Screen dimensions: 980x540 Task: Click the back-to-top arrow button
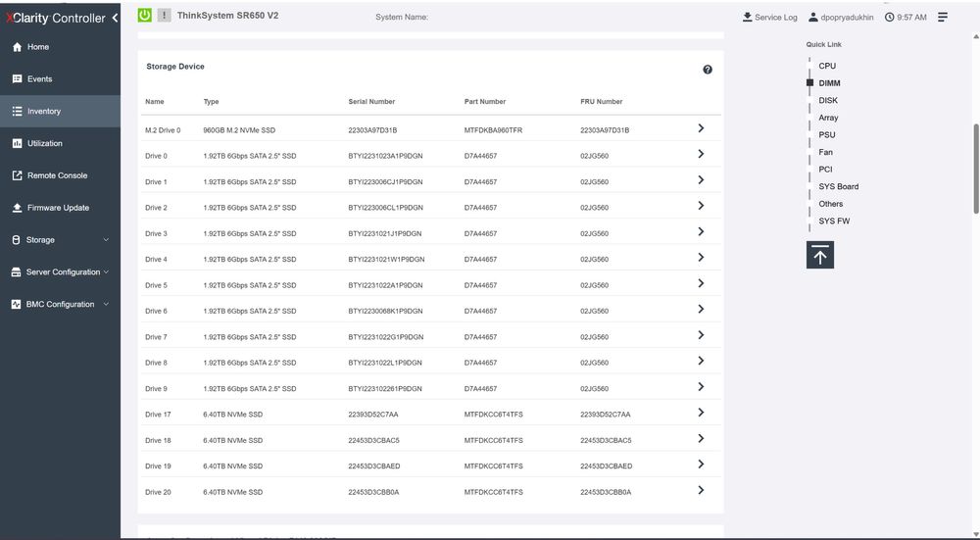coord(820,255)
